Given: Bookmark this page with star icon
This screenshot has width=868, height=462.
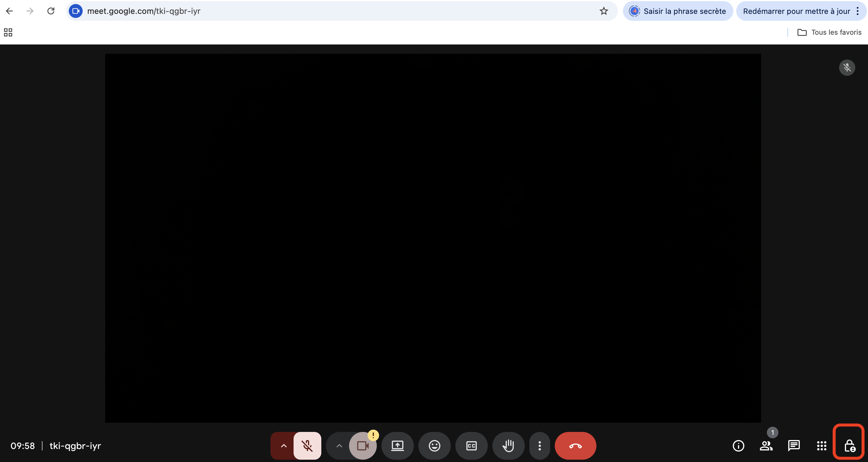Looking at the screenshot, I should (x=604, y=11).
